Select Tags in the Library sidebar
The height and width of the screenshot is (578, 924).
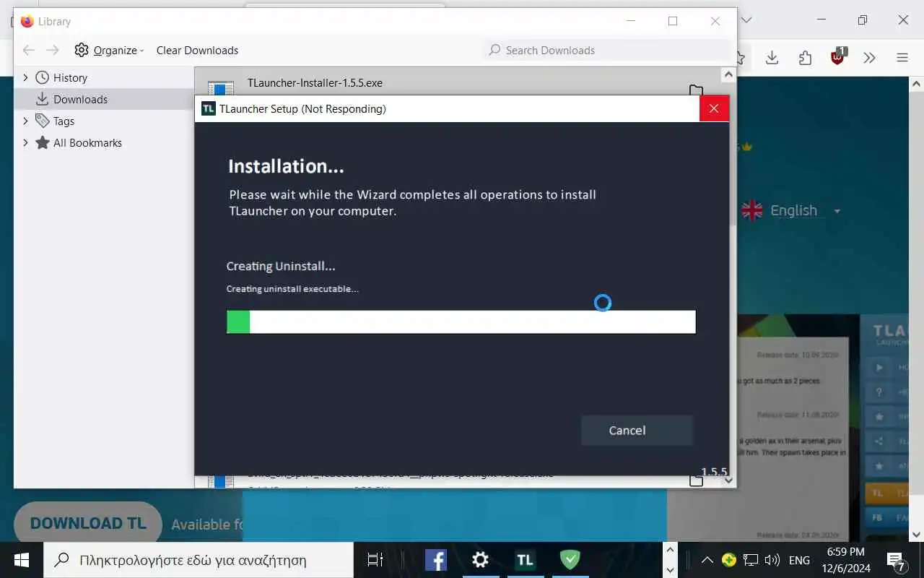(x=64, y=121)
